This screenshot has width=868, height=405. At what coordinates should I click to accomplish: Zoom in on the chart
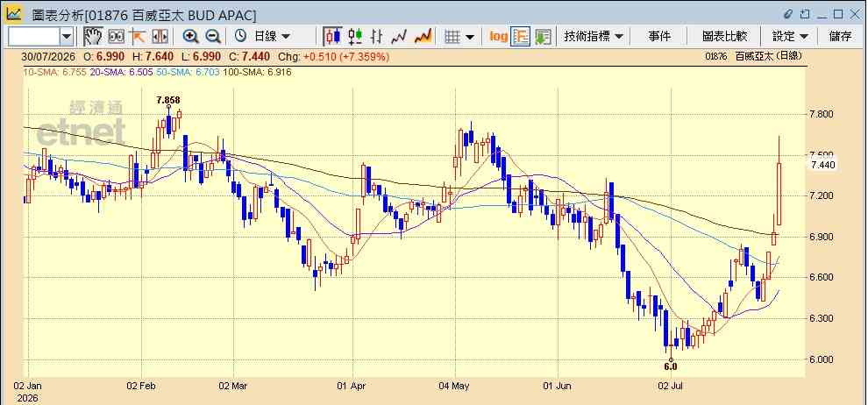coord(190,37)
